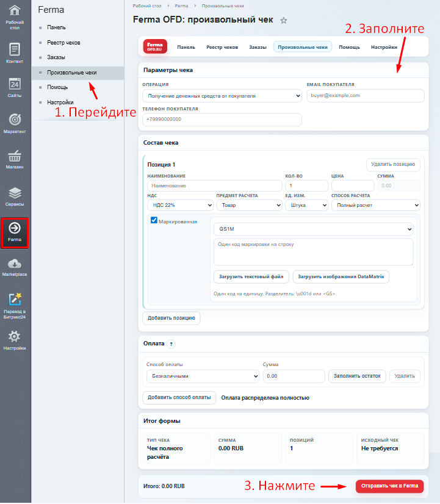Open the Предмет расчета Товар dropdown
The height and width of the screenshot is (504, 440).
250,205
